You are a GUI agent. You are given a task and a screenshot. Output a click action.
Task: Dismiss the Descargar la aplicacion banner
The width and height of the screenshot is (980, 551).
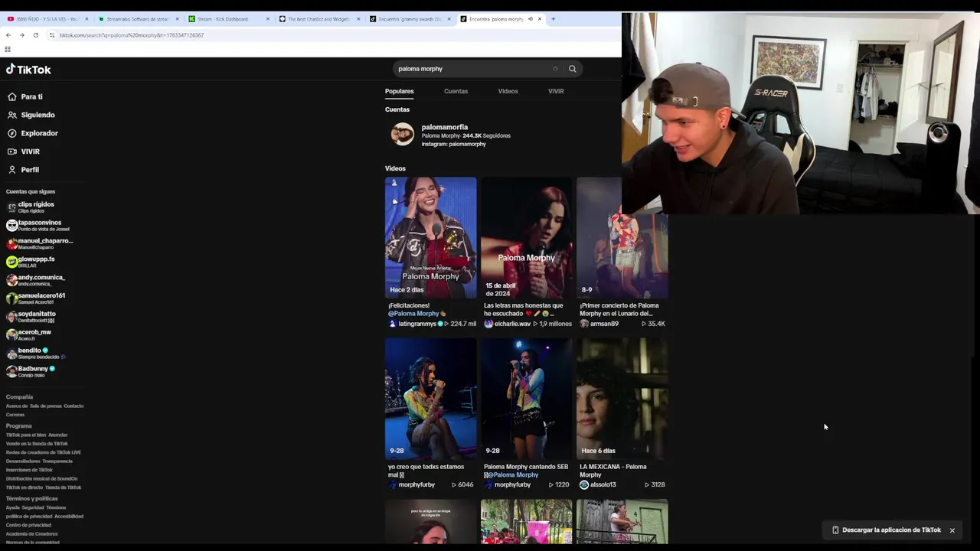(952, 530)
